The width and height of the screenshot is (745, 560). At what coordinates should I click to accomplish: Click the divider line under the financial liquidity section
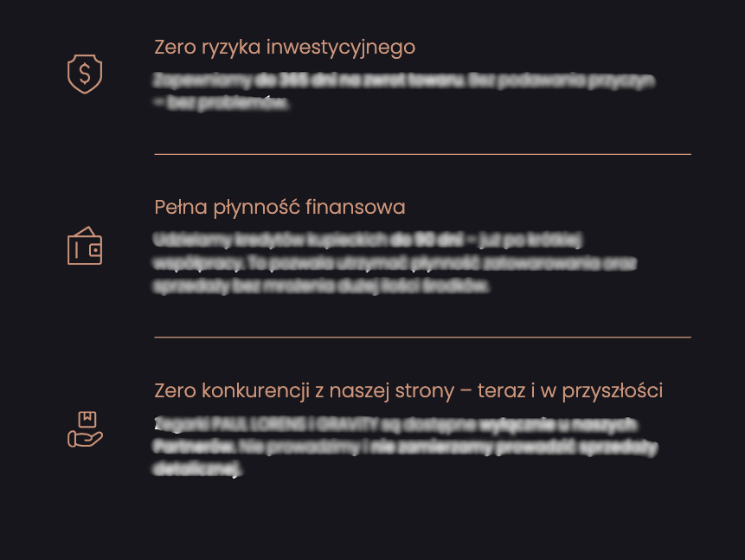coord(422,337)
